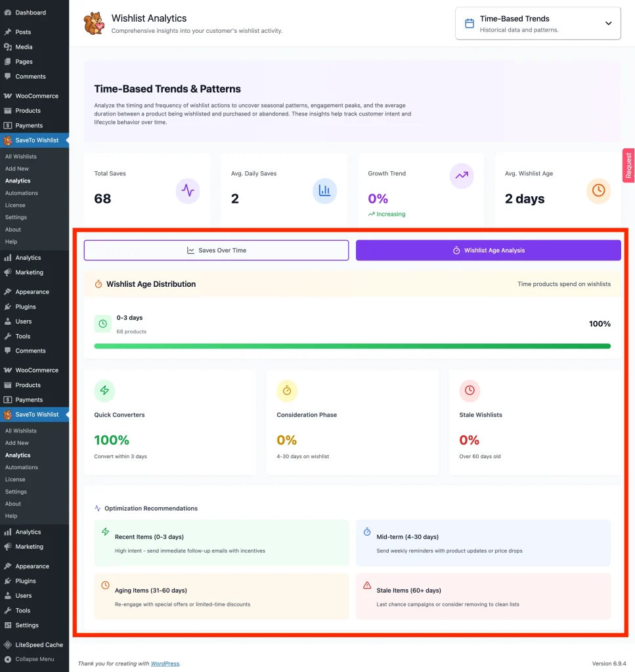Open the Time-Based Trends dropdown
The width and height of the screenshot is (635, 672).
[537, 24]
